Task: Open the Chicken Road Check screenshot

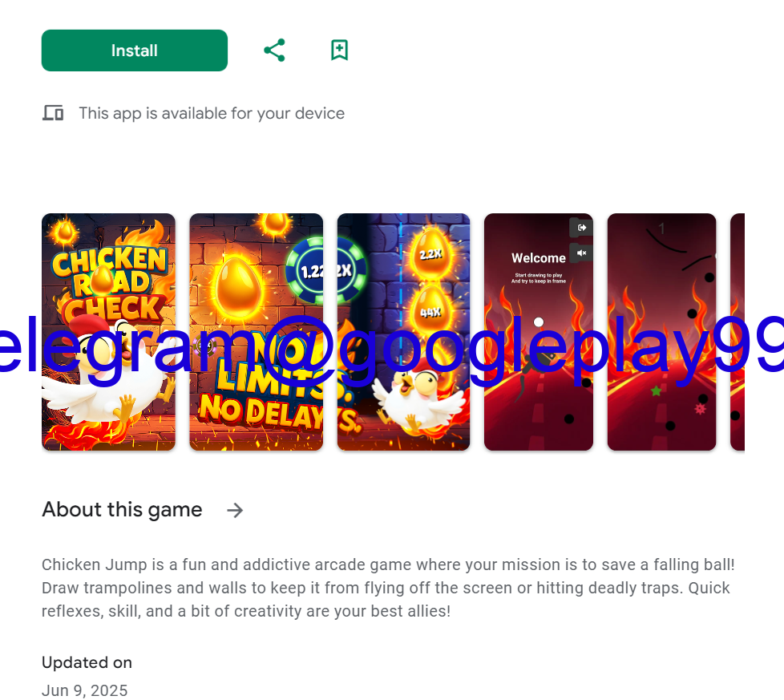Action: [x=108, y=332]
